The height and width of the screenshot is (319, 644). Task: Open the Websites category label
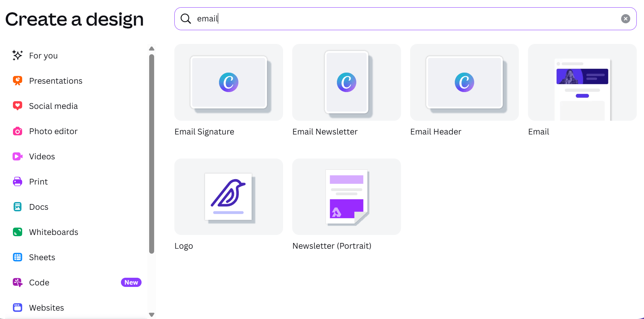(x=47, y=308)
